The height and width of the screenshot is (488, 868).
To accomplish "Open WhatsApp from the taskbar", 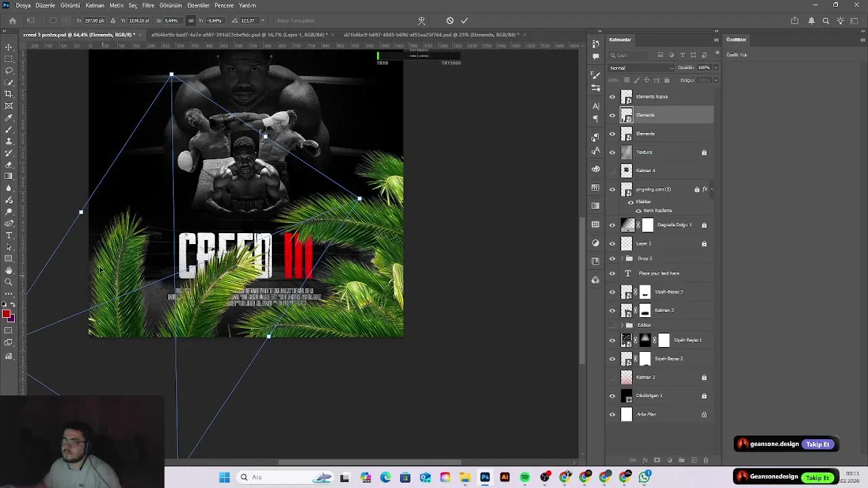I will (x=645, y=477).
